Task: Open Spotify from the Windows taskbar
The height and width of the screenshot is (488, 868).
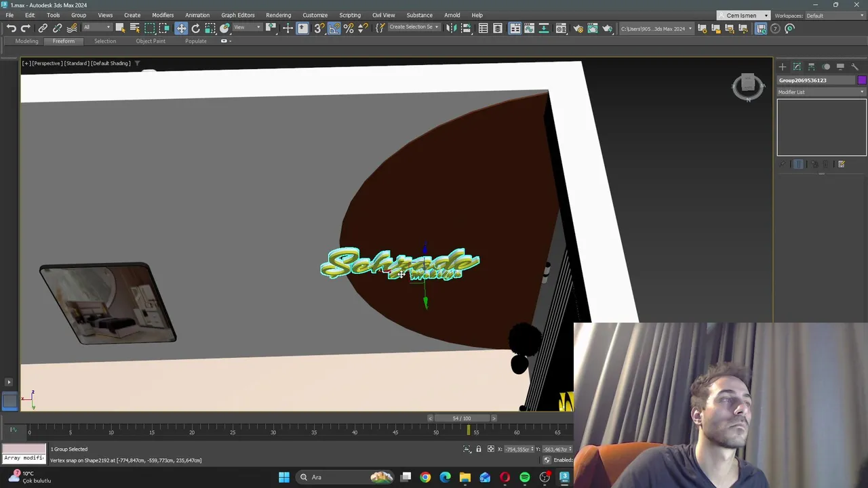Action: pos(525,477)
